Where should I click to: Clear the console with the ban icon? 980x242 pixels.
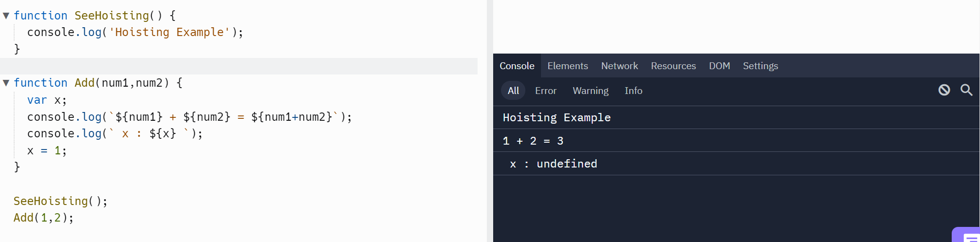coord(944,90)
